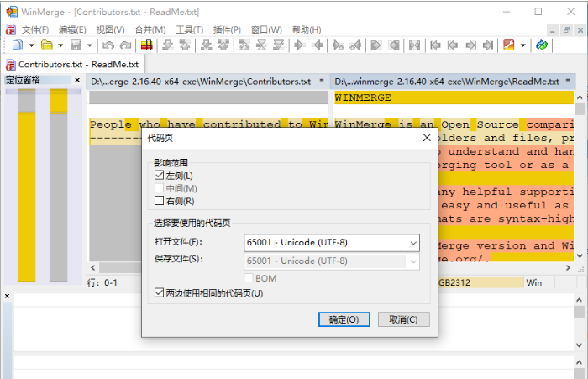
Task: Uncheck the 左侧(L) checkbox
Action: (x=159, y=176)
